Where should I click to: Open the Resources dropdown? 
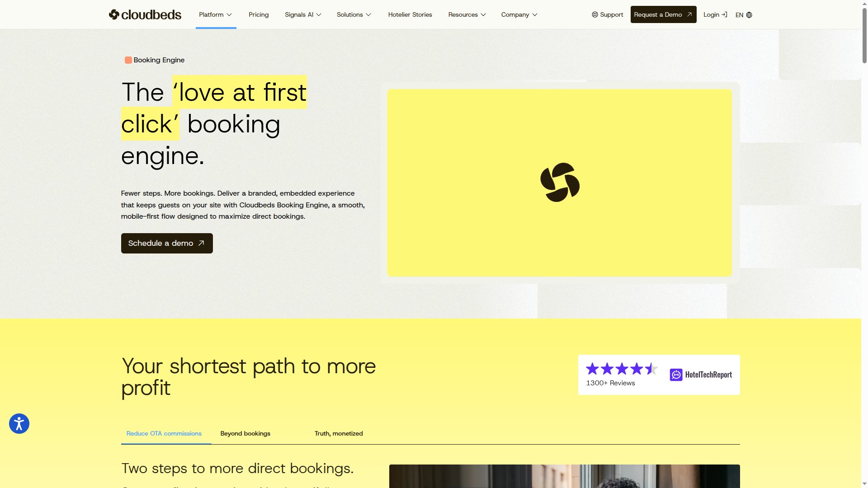point(467,14)
